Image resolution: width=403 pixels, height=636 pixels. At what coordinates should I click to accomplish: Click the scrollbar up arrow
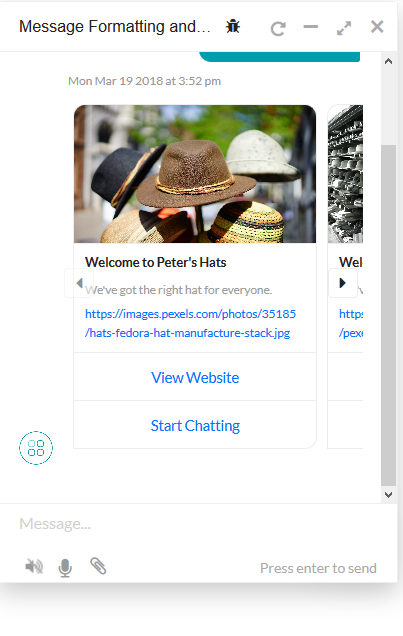[388, 61]
